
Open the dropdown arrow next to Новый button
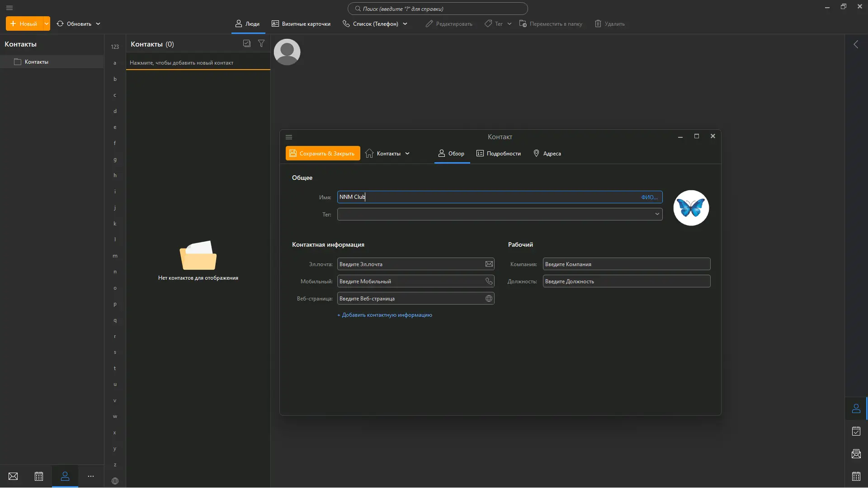pos(46,23)
